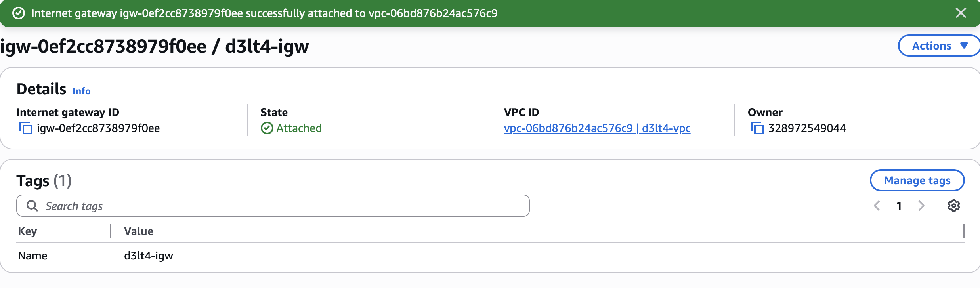Click the Attached state check icon
The height and width of the screenshot is (288, 980).
point(267,128)
